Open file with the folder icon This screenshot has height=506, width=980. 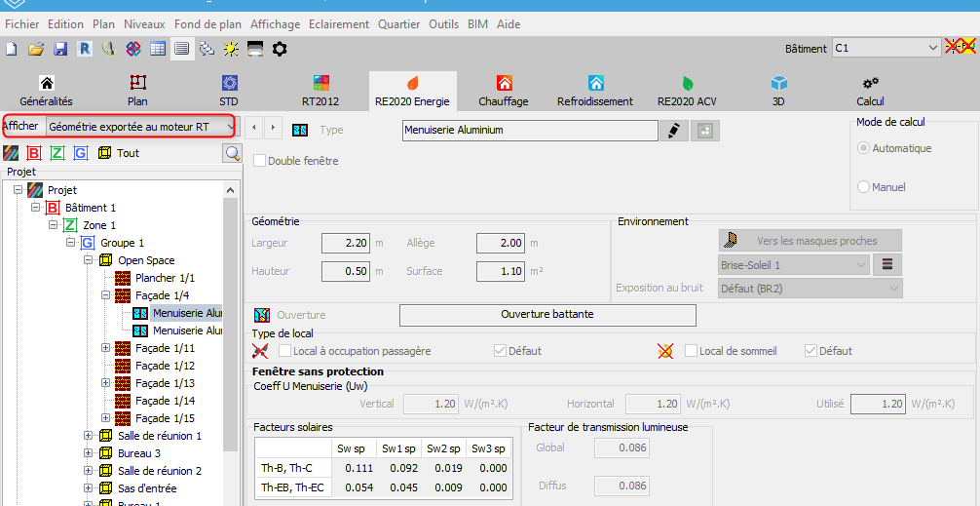pos(36,49)
